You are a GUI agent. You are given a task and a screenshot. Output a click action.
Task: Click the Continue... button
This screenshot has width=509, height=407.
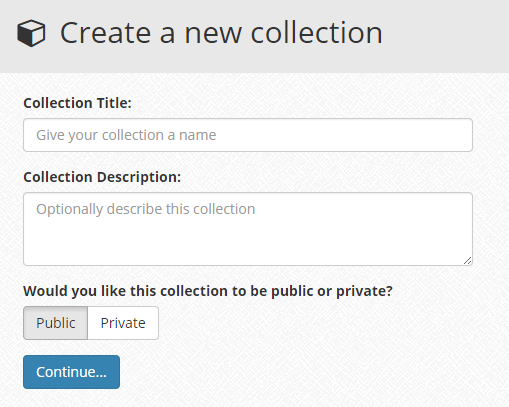(x=71, y=372)
